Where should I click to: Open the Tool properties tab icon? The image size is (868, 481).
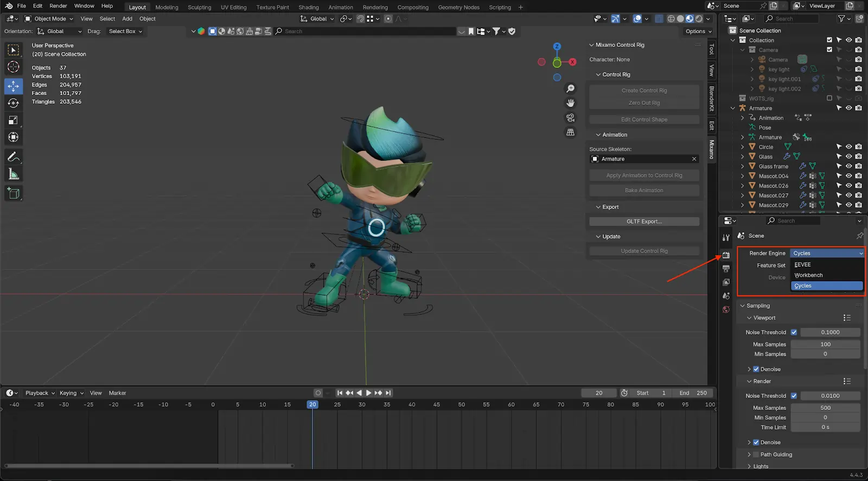tap(726, 238)
